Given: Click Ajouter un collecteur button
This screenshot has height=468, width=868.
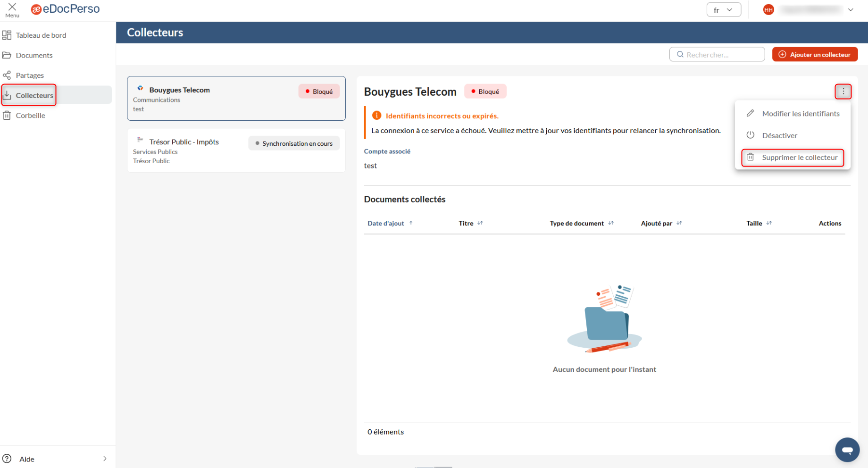Looking at the screenshot, I should [815, 55].
